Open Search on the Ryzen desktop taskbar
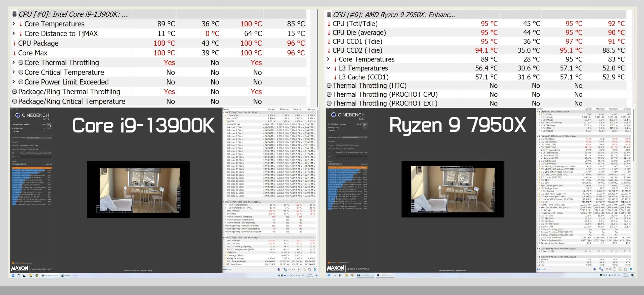This screenshot has width=644, height=295. [335, 275]
